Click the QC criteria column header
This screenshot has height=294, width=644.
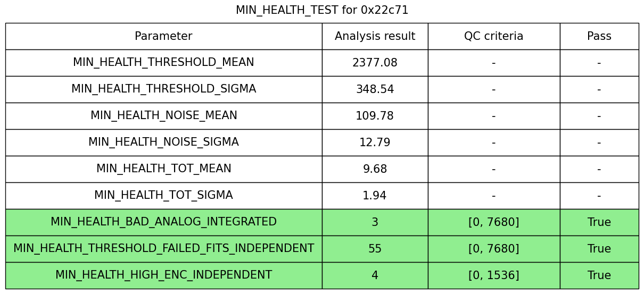(493, 36)
